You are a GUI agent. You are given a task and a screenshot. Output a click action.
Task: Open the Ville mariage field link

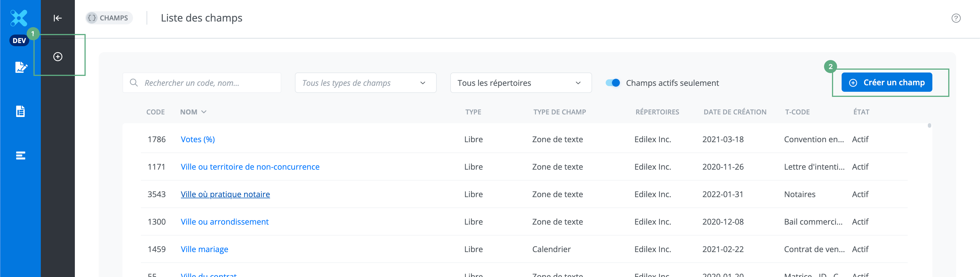pos(204,249)
